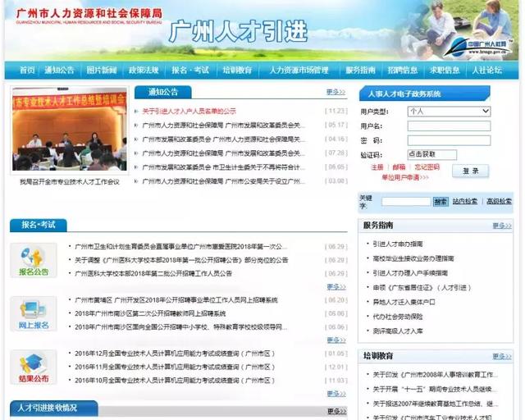The image size is (525, 420).
Task: Open 南沙区面向全国公开招聘中小学校 link
Action: click(x=180, y=326)
